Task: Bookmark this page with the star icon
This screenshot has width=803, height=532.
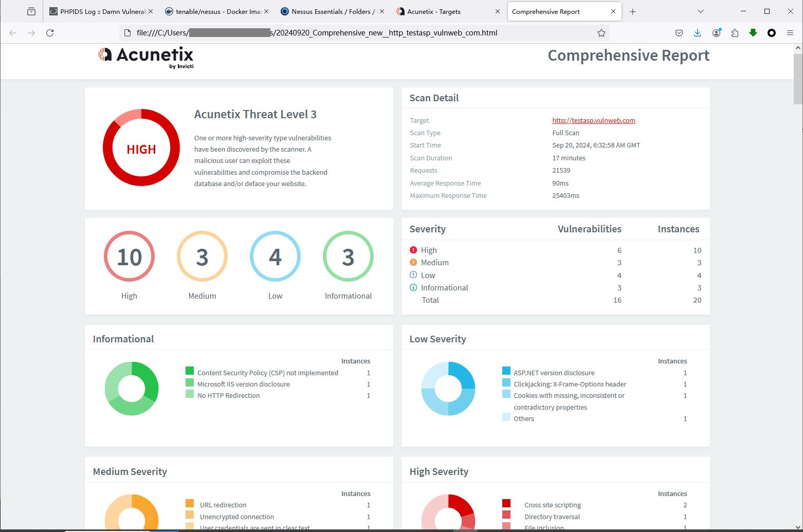Action: (601, 33)
